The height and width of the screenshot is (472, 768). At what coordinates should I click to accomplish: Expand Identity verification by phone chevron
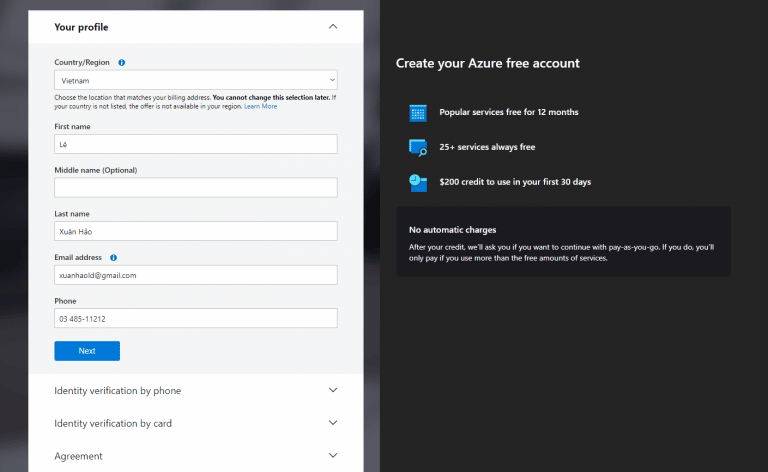(x=333, y=390)
